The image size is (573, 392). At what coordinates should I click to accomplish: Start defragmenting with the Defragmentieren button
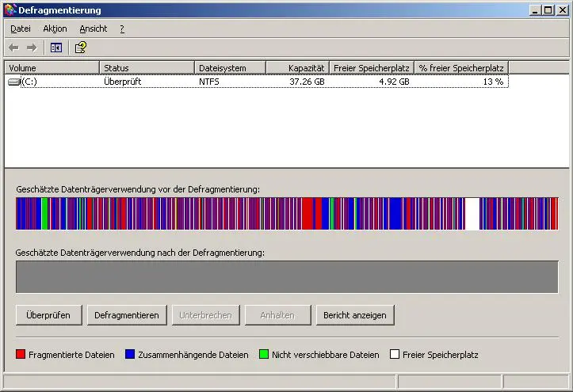pyautogui.click(x=127, y=315)
